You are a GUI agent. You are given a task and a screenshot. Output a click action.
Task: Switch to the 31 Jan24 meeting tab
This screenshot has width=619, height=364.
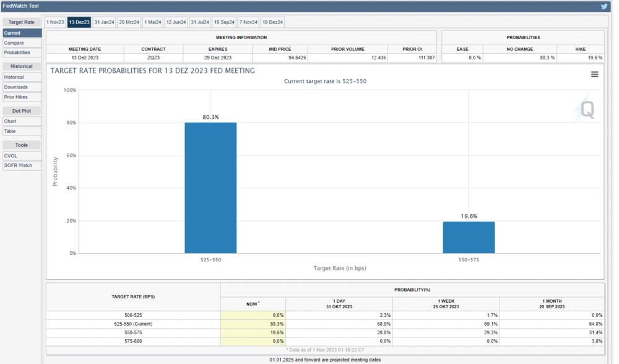(104, 22)
